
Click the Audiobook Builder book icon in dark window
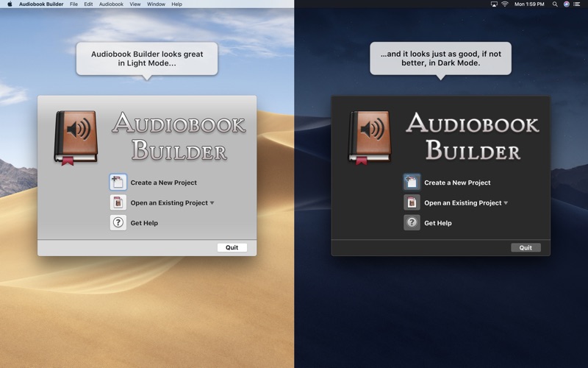[x=370, y=138]
